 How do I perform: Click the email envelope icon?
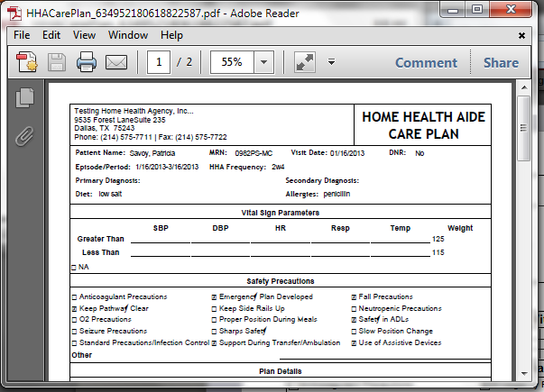pos(116,62)
